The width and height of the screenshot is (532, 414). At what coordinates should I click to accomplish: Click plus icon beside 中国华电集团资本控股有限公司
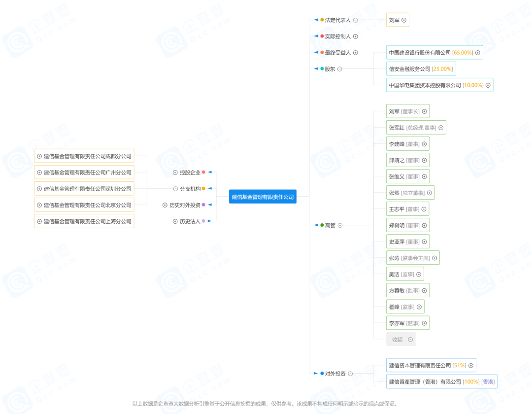(488, 85)
